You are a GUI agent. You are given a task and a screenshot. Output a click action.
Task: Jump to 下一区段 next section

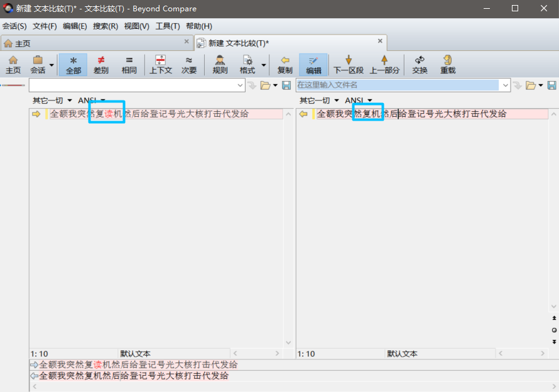(349, 65)
